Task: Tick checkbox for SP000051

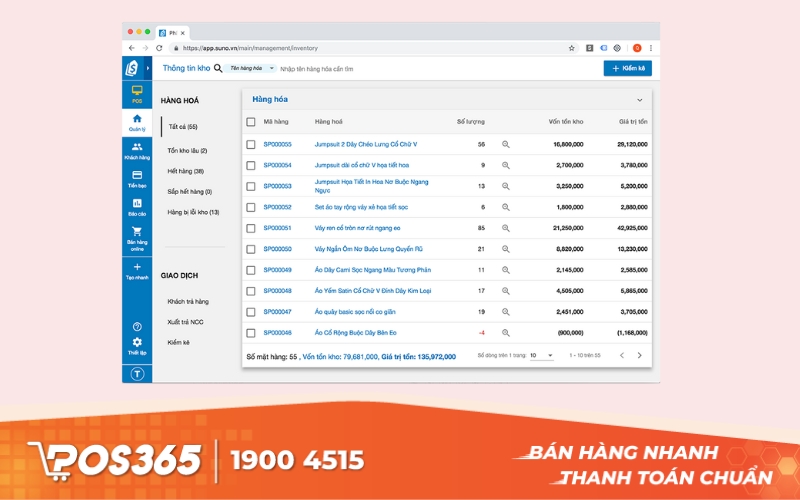Action: [251, 228]
